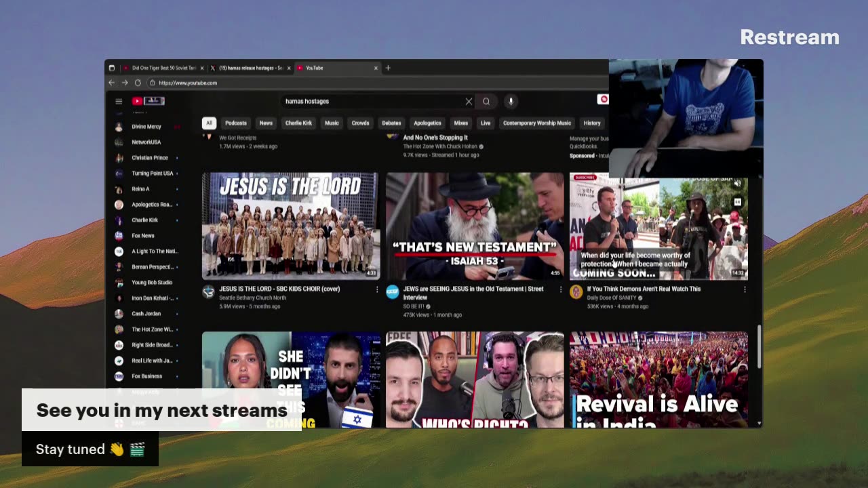Reload the page with the refresh icon

click(x=138, y=83)
